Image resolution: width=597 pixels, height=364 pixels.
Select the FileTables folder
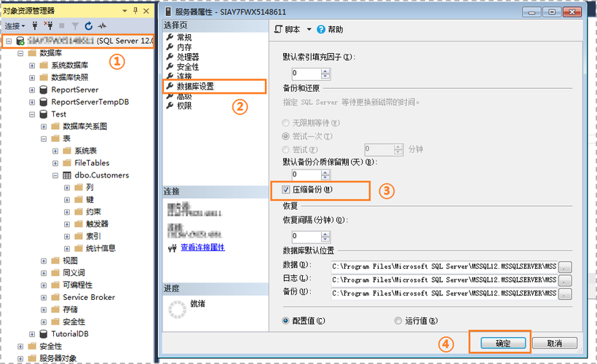click(x=92, y=163)
